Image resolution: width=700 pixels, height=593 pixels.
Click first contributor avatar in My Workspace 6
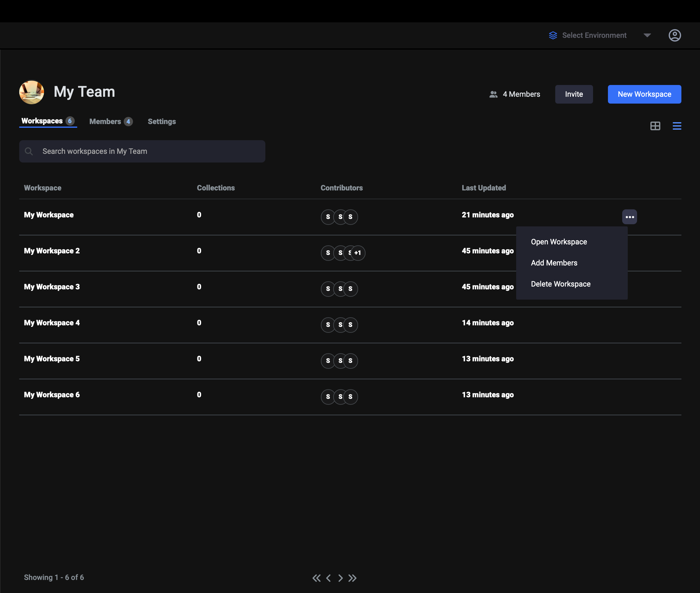pyautogui.click(x=328, y=397)
